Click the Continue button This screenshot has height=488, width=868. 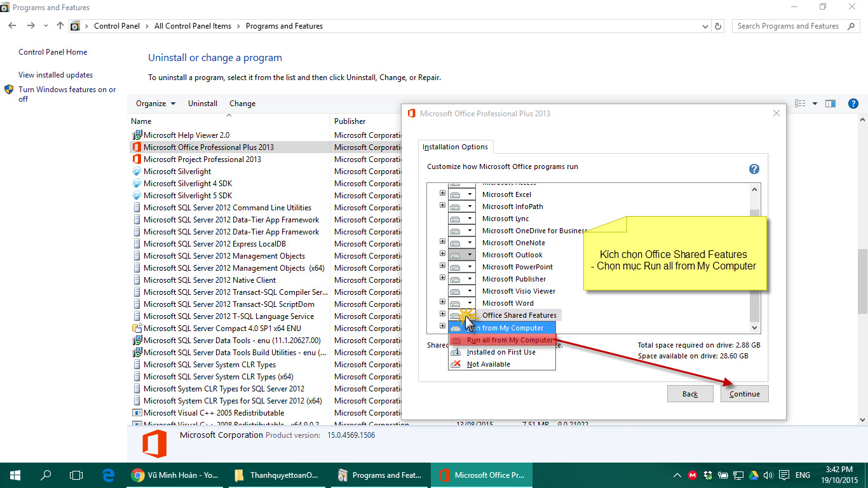click(745, 394)
